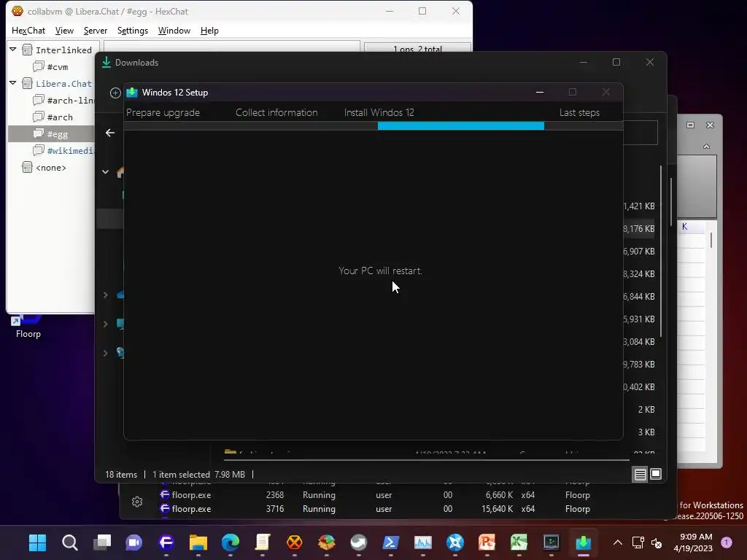
Task: Open the clock showing 9:09 AM
Action: click(693, 542)
